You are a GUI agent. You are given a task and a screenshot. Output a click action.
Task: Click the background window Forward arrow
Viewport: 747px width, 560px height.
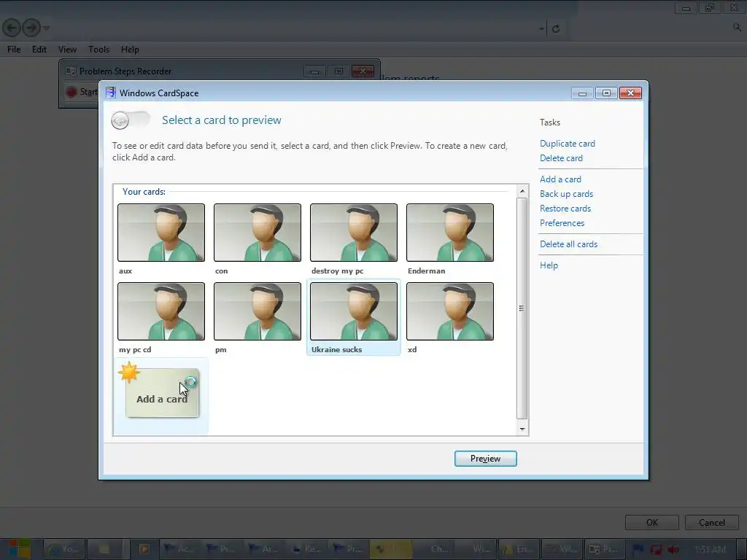point(31,28)
